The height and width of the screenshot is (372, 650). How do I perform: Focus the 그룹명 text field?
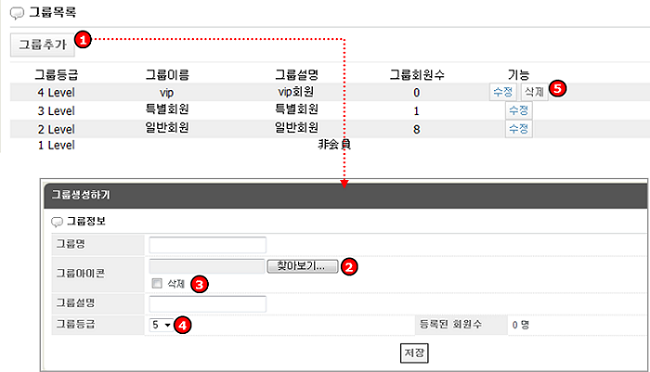[x=208, y=245]
